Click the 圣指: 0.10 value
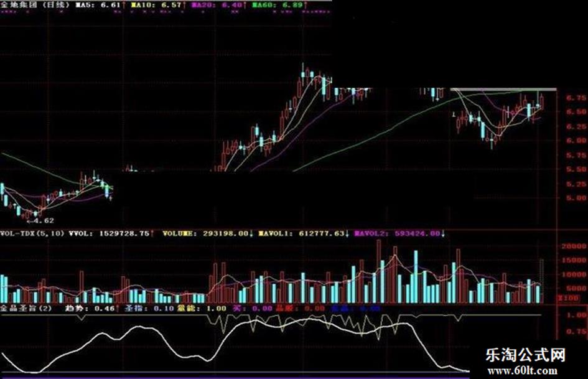The height and width of the screenshot is (379, 588). coord(149,309)
